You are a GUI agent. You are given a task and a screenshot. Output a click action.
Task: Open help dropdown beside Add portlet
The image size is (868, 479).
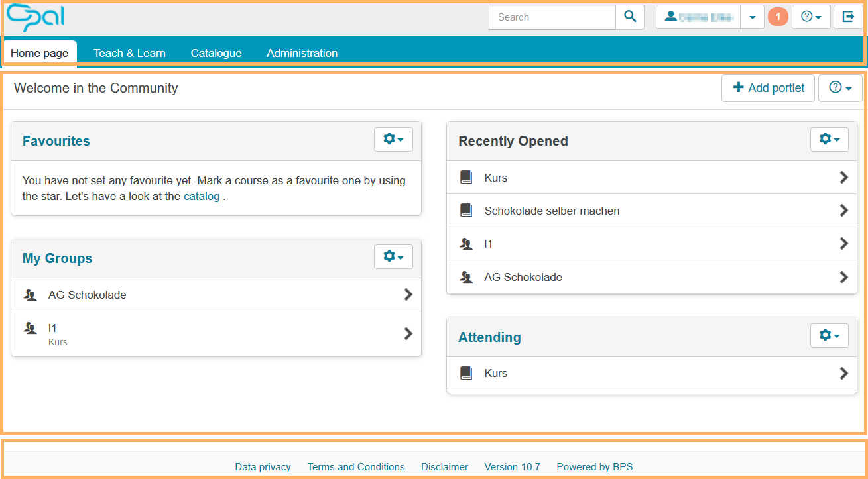(840, 88)
